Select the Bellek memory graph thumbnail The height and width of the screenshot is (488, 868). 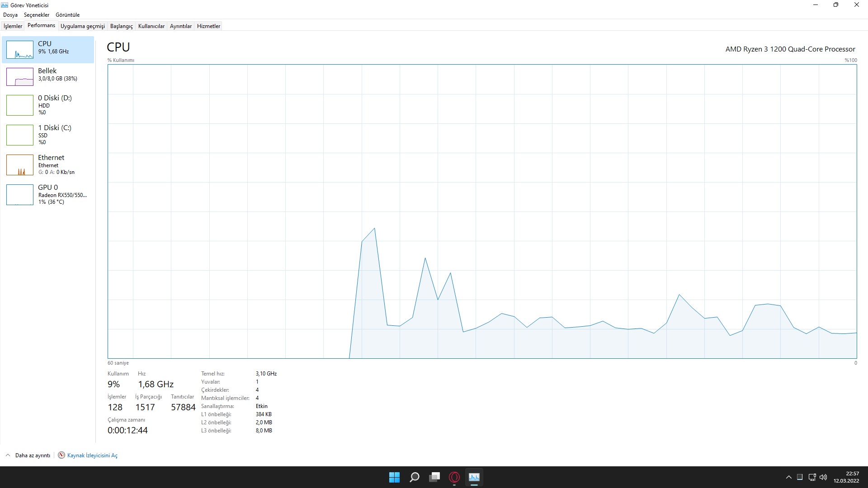pos(20,77)
